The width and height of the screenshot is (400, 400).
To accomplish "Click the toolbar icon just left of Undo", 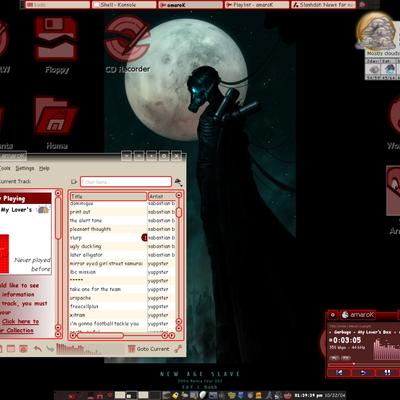I will [23, 349].
